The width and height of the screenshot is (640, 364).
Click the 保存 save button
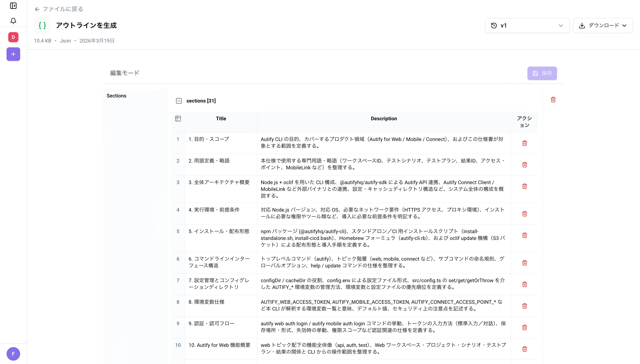coord(542,73)
